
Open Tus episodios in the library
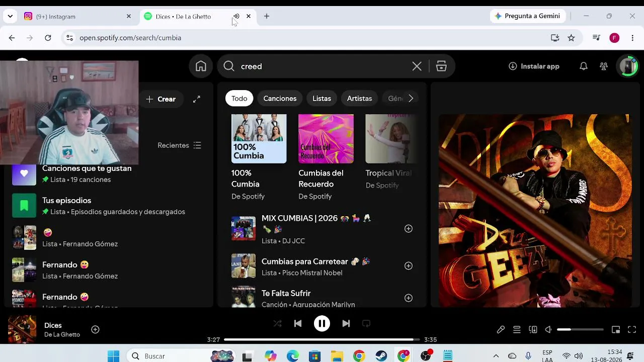[x=109, y=206]
